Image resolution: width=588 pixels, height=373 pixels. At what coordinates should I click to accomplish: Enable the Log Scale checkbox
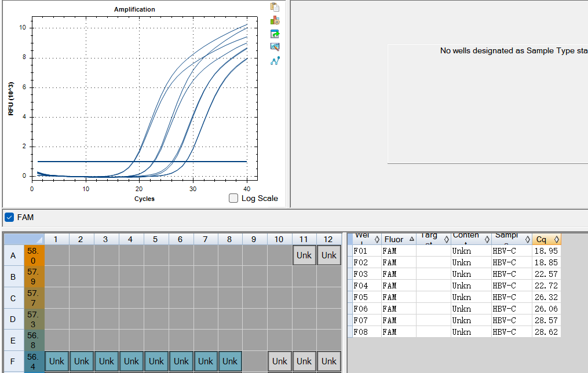(233, 198)
